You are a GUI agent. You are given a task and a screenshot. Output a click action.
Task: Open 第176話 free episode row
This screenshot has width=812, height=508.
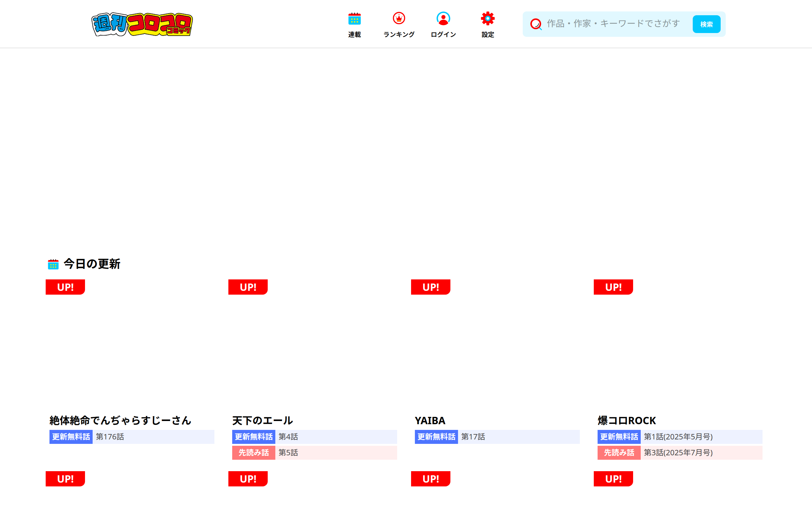(132, 437)
